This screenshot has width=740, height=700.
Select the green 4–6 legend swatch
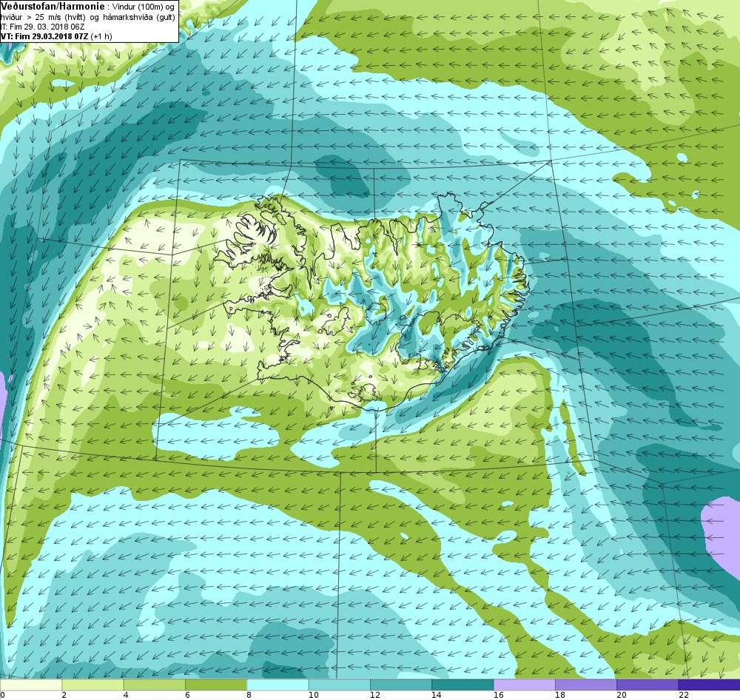coord(155,684)
